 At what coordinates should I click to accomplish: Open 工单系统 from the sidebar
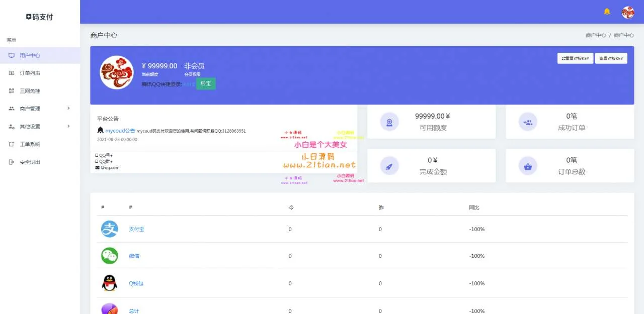[x=30, y=144]
